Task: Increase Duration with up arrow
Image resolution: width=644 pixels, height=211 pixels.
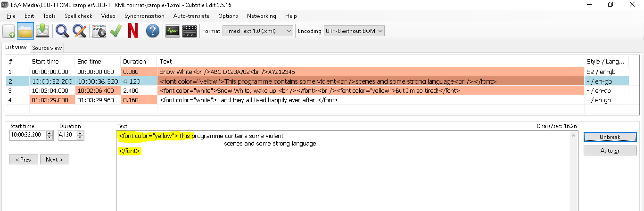Action: [80, 133]
